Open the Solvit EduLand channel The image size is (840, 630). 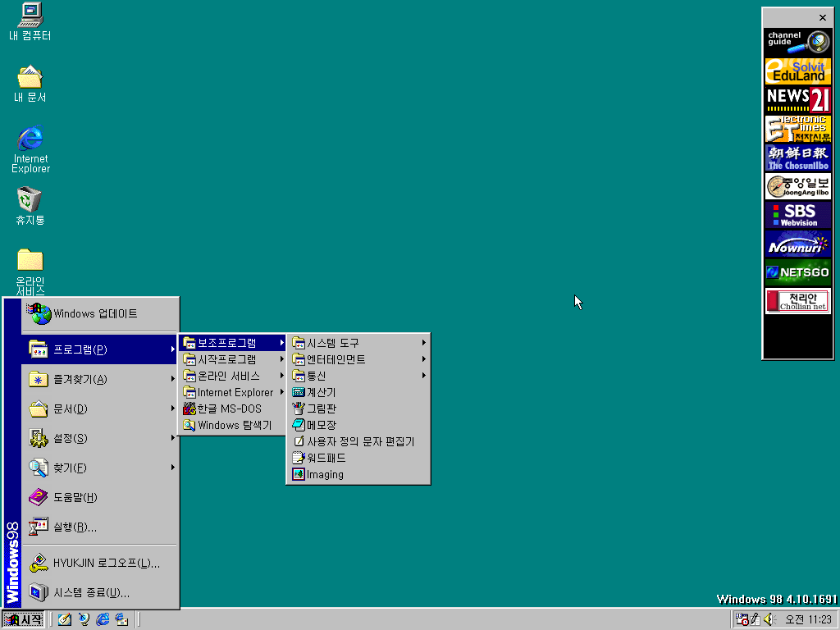pos(797,71)
